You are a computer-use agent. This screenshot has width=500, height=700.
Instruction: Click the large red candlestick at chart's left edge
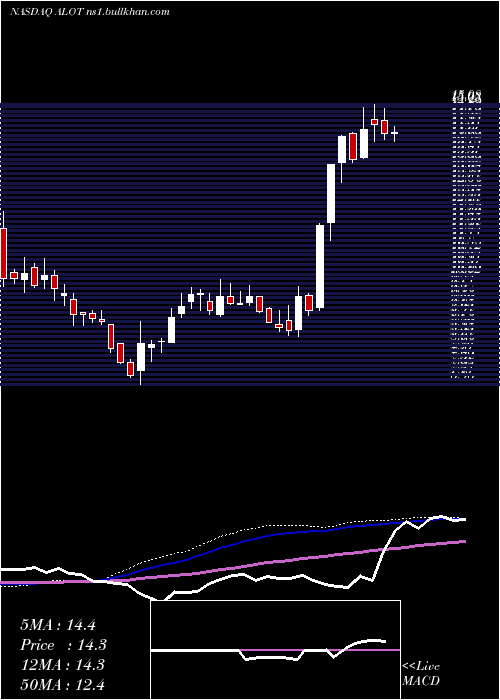pos(3,253)
